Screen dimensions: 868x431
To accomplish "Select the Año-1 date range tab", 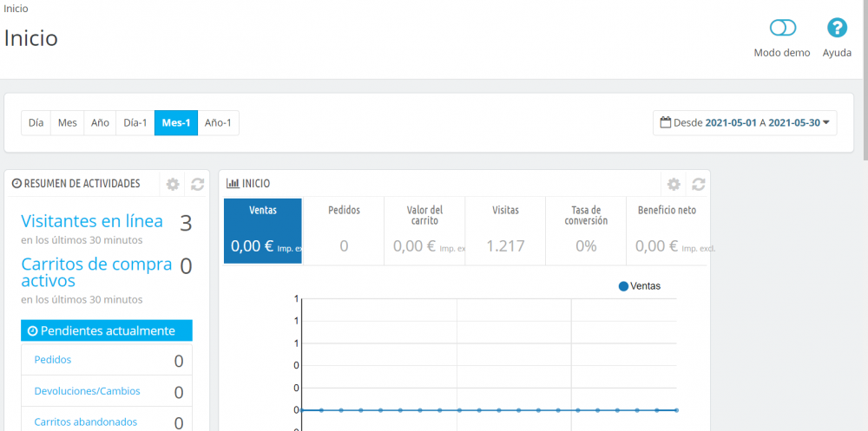I will pyautogui.click(x=218, y=123).
